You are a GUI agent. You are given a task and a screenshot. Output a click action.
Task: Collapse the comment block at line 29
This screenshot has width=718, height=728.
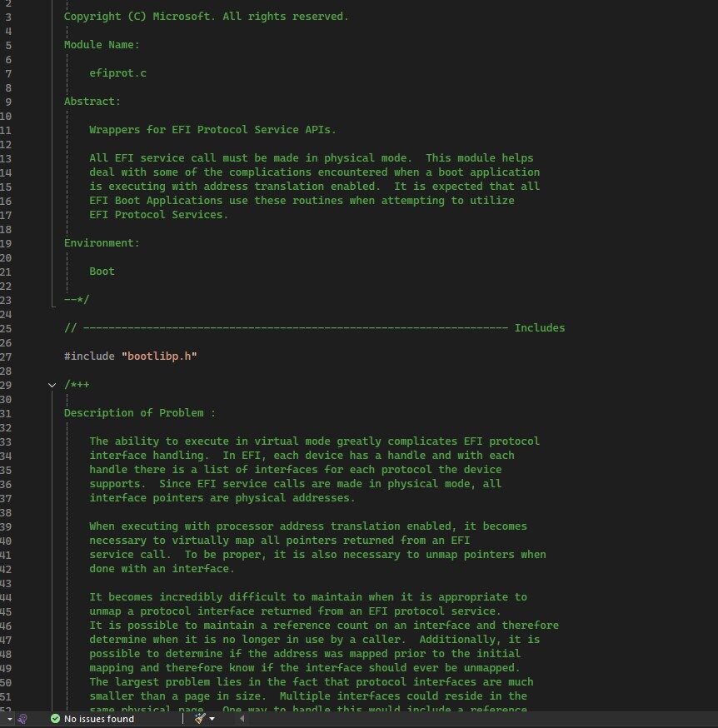[52, 385]
